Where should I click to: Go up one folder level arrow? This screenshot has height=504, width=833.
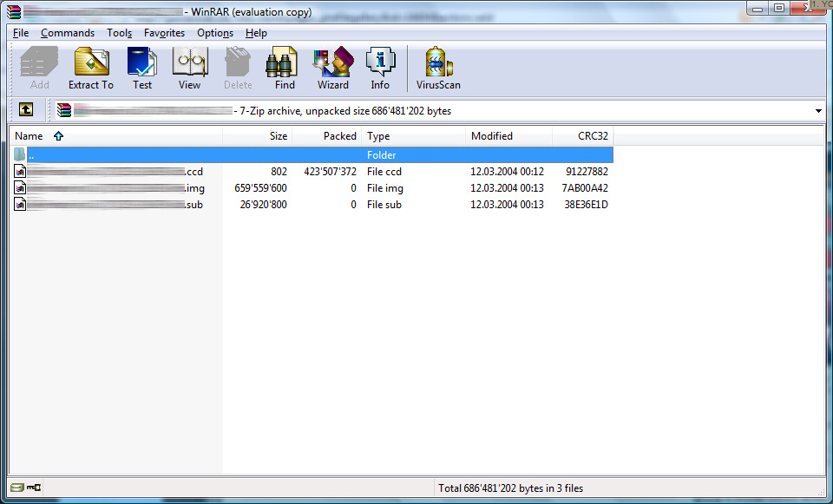[25, 109]
